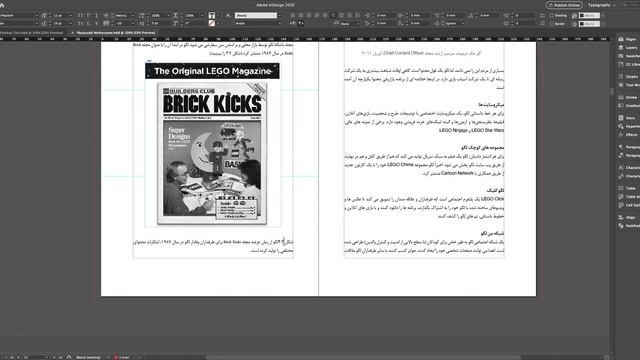This screenshot has width=640, height=360.
Task: Open the Text Wrap panel
Action: (x=628, y=85)
